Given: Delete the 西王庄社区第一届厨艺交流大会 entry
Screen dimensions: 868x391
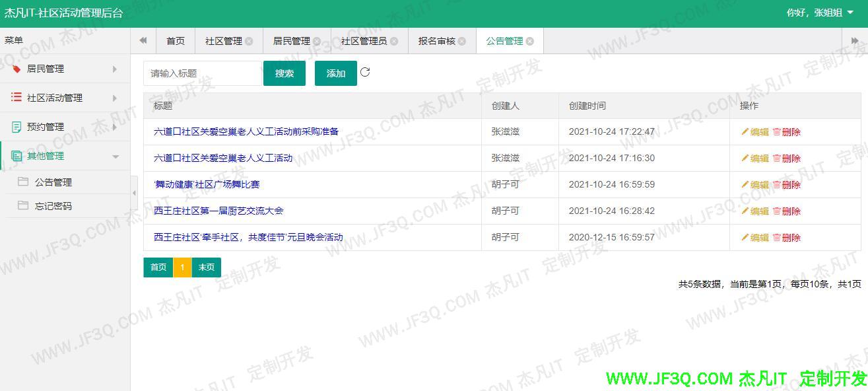Looking at the screenshot, I should [787, 211].
